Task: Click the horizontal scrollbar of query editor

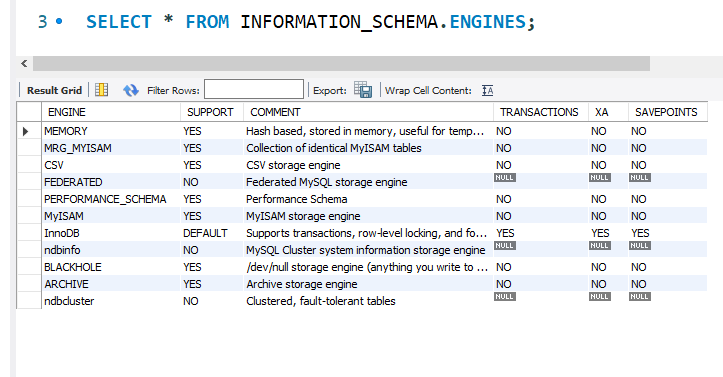Action: pyautogui.click(x=341, y=64)
